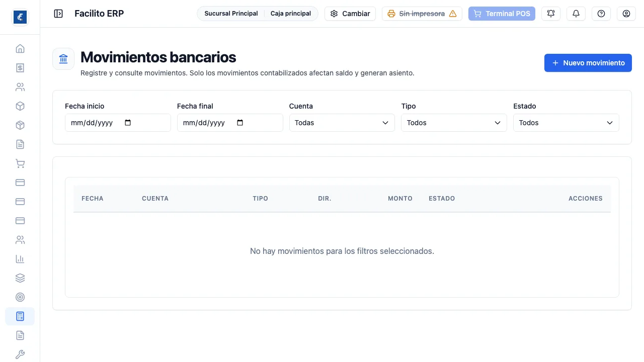Image resolution: width=644 pixels, height=362 pixels.
Task: Focus the Fecha inicio date field
Action: 118,123
